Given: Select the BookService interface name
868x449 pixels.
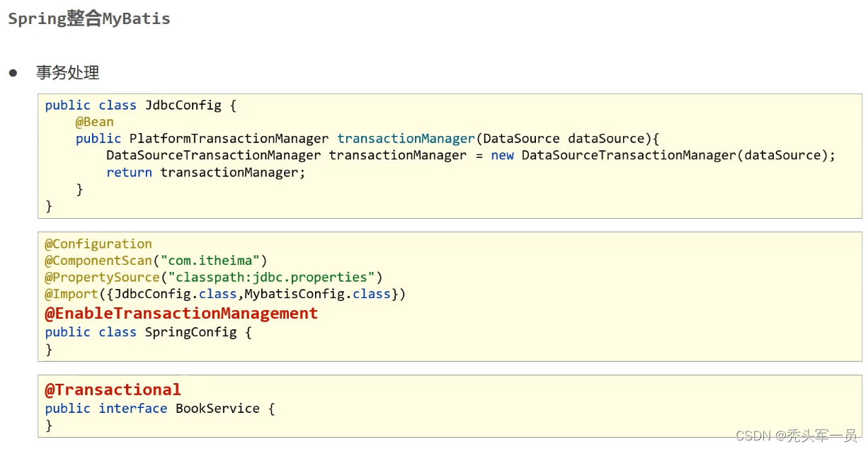Looking at the screenshot, I should click(217, 408).
